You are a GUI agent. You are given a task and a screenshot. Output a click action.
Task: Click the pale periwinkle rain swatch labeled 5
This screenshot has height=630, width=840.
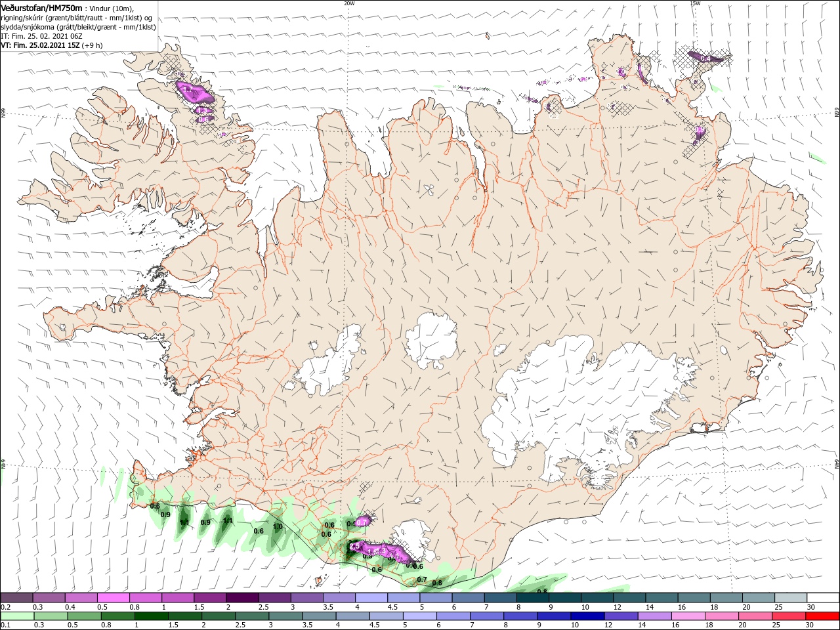tap(420, 616)
